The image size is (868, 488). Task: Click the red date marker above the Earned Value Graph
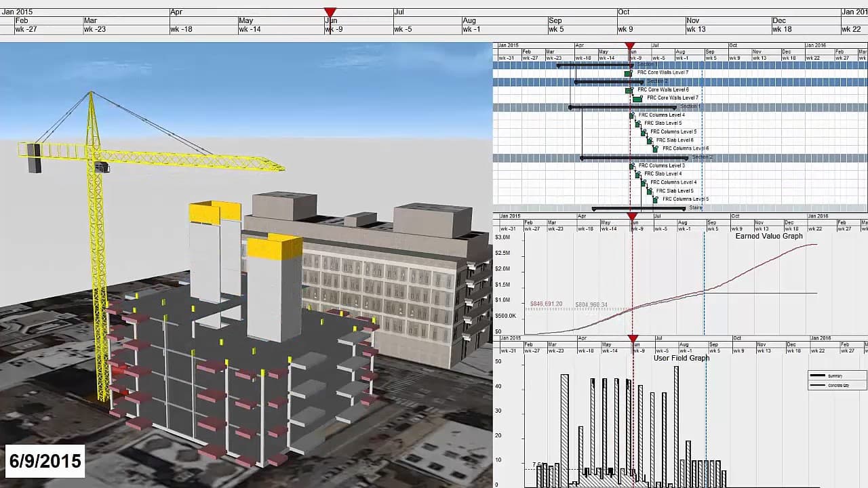click(631, 213)
